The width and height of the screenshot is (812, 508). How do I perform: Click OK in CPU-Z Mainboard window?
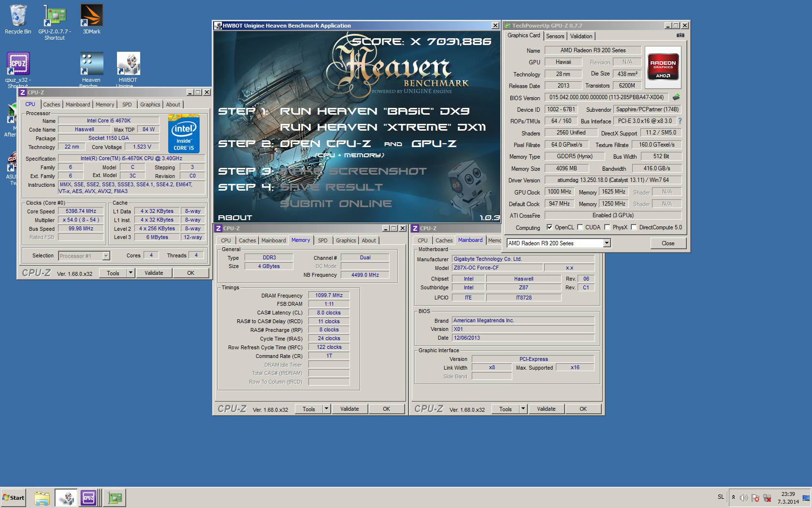click(583, 409)
